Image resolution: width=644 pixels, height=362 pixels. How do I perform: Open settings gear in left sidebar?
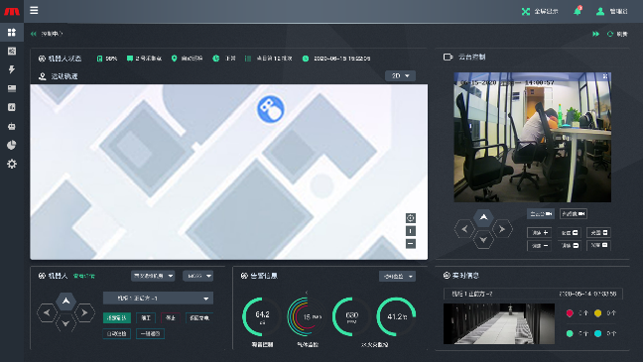[x=12, y=164]
